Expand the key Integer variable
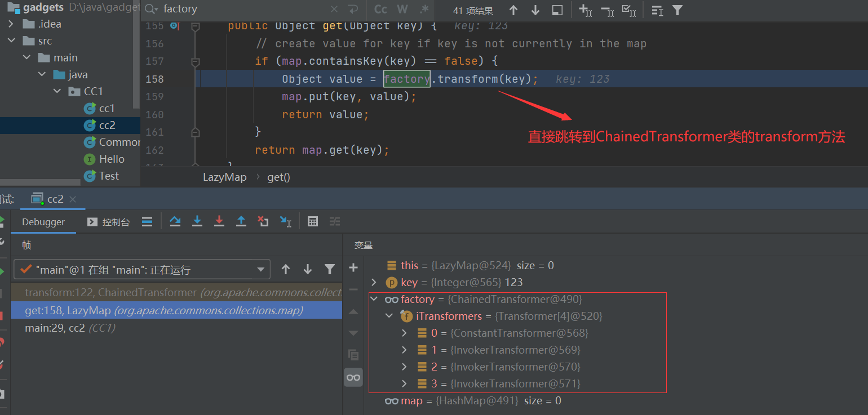The image size is (868, 415). coord(374,283)
